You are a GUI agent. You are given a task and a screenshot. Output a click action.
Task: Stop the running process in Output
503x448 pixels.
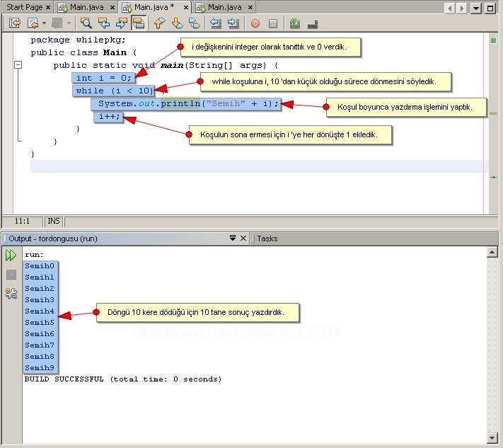[11, 275]
